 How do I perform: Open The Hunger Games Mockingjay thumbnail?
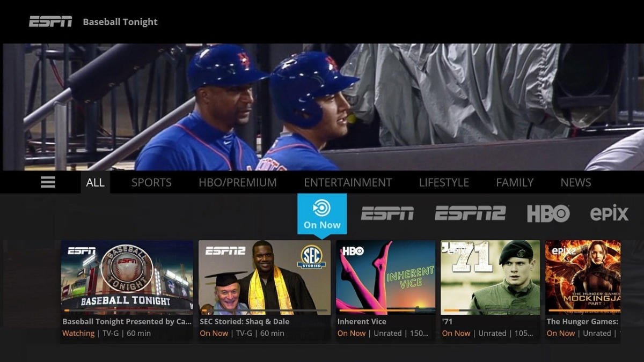[x=583, y=277]
